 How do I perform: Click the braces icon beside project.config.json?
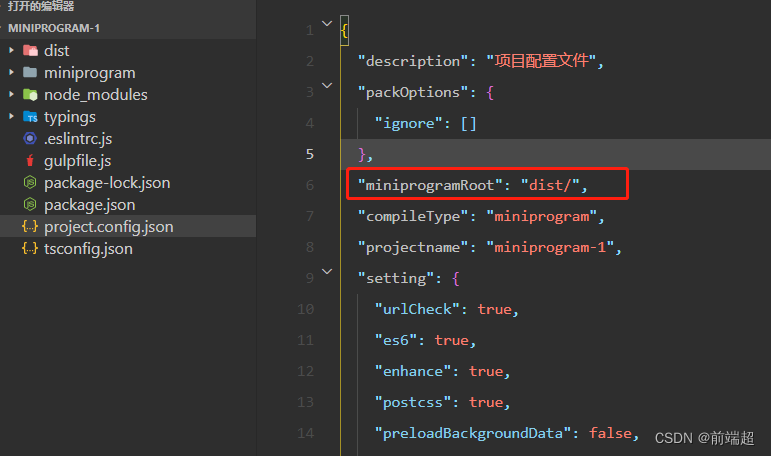point(30,226)
